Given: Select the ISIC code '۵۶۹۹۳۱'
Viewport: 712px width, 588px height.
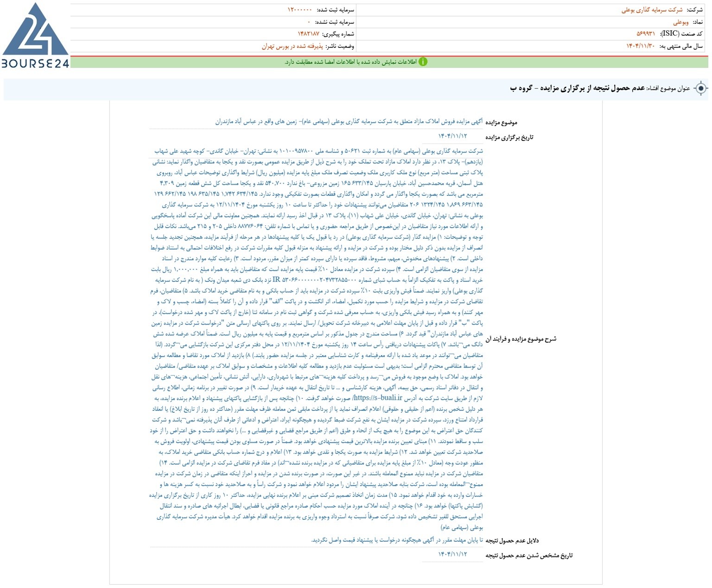Looking at the screenshot, I should point(646,34).
